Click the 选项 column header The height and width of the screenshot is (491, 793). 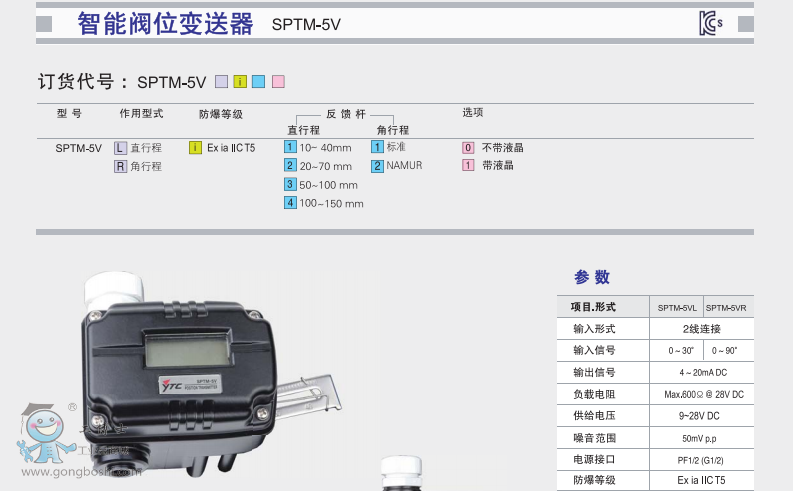[472, 112]
